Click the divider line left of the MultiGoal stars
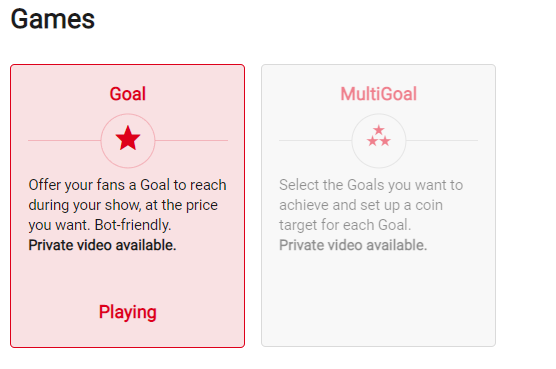This screenshot has height=369, width=556. pyautogui.click(x=315, y=140)
